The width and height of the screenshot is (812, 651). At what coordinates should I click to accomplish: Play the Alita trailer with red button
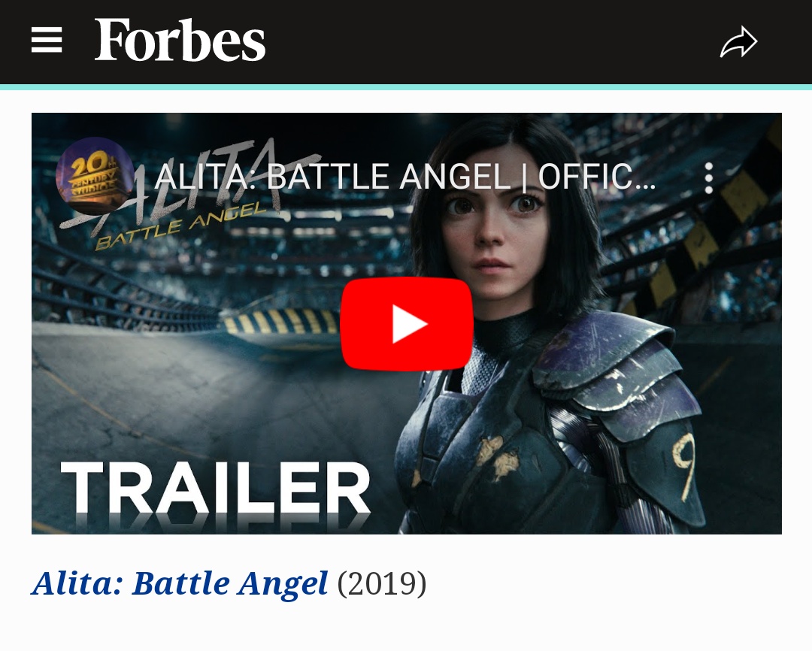(407, 324)
